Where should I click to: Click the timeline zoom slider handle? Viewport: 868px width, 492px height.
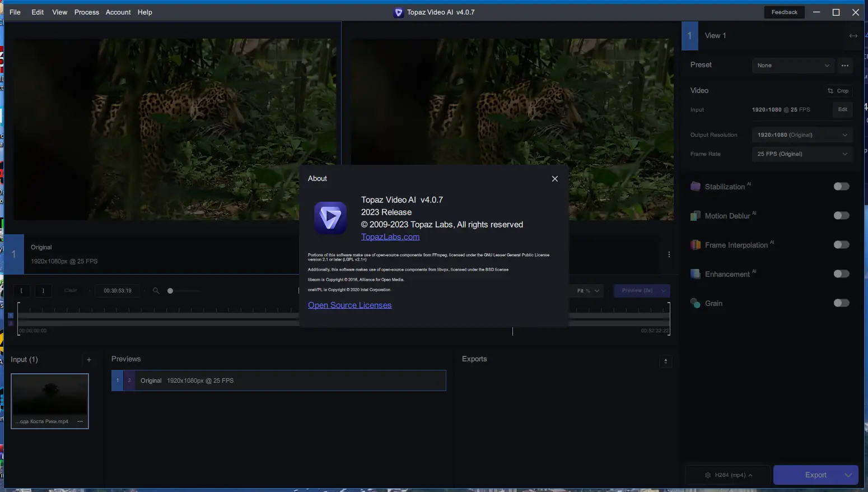[x=170, y=291]
